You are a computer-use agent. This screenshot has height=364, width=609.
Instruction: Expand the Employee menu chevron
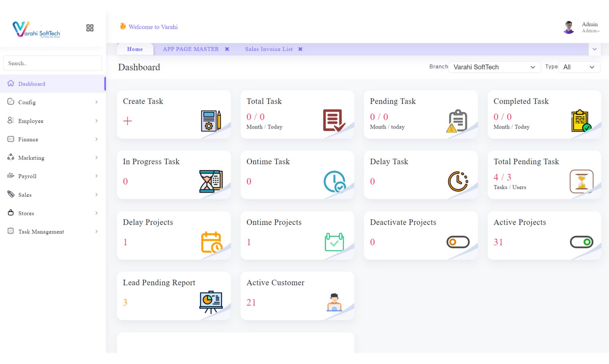96,121
